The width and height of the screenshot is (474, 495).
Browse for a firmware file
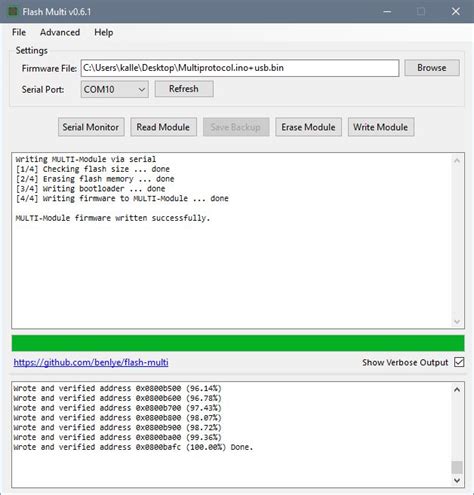point(432,68)
